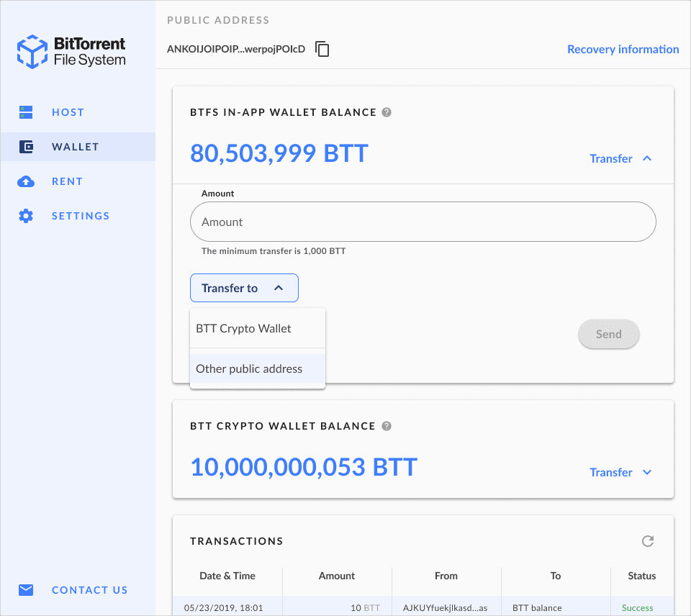Click the Settings gear icon
Viewport: 691px width, 616px height.
tap(26, 216)
